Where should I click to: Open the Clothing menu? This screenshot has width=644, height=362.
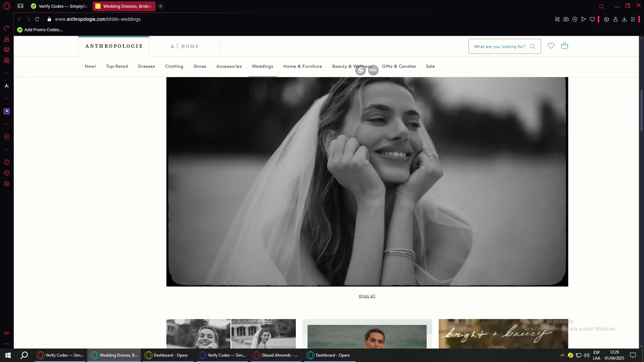pos(174,66)
